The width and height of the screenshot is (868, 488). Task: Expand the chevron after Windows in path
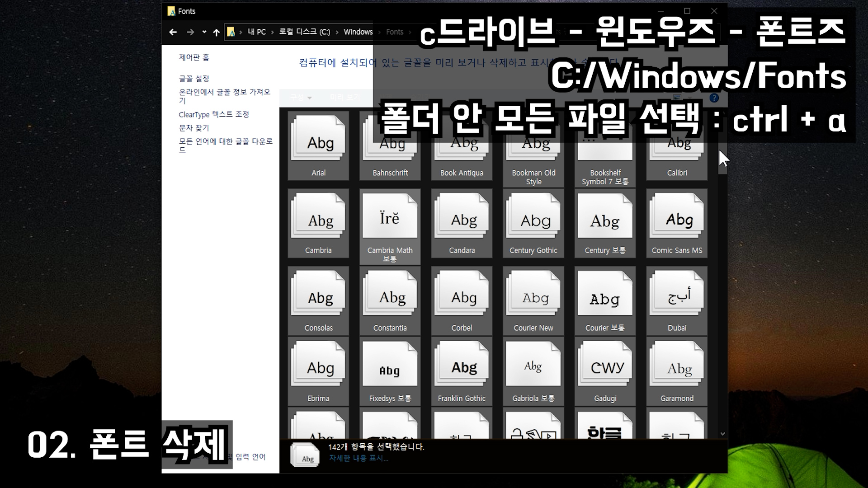tap(379, 32)
